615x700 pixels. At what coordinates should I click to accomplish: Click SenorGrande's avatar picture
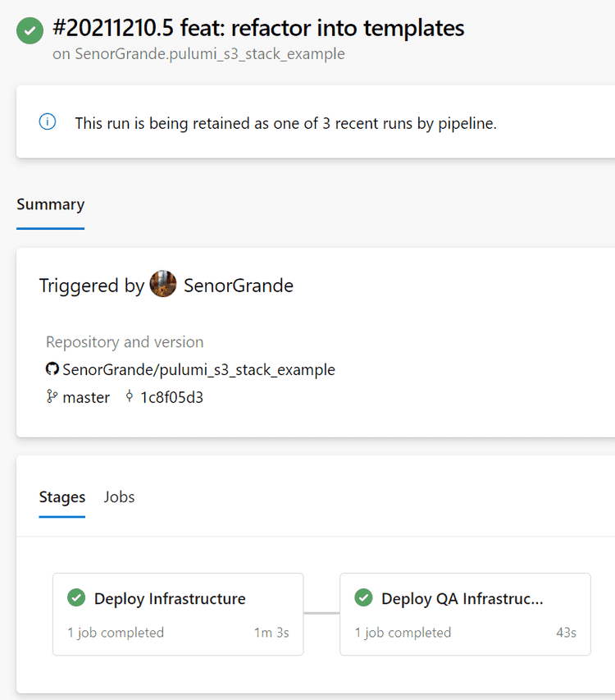coord(163,283)
